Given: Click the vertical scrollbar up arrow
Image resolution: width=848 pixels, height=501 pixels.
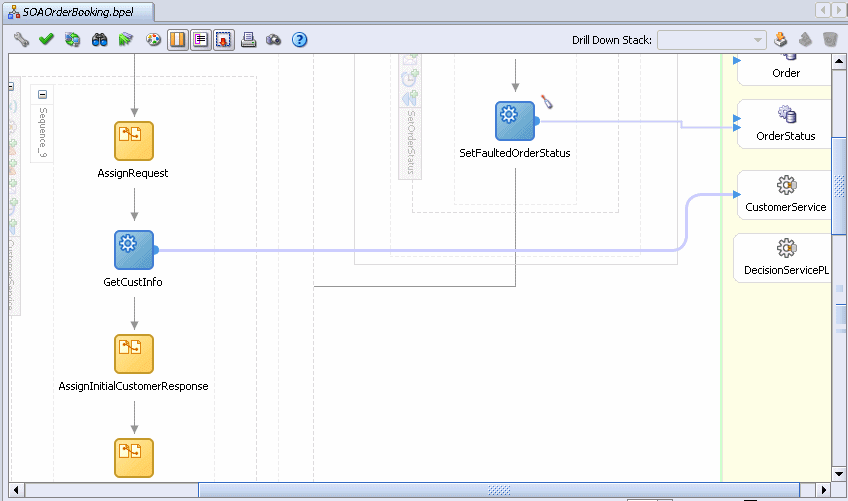Looking at the screenshot, I should (839, 61).
